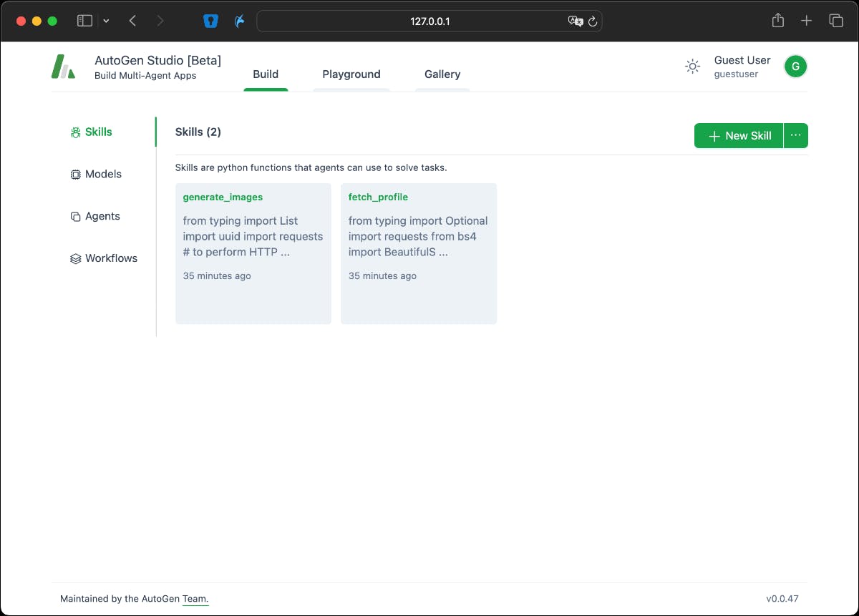The height and width of the screenshot is (616, 859).
Task: Click the generate_images title
Action: pyautogui.click(x=223, y=197)
